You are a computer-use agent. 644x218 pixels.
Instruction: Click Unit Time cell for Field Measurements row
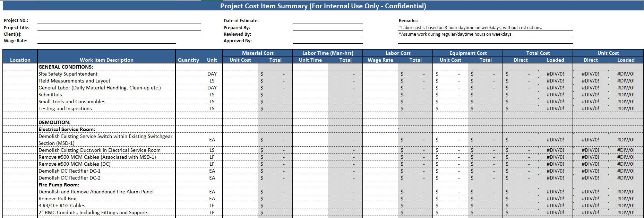pos(310,81)
